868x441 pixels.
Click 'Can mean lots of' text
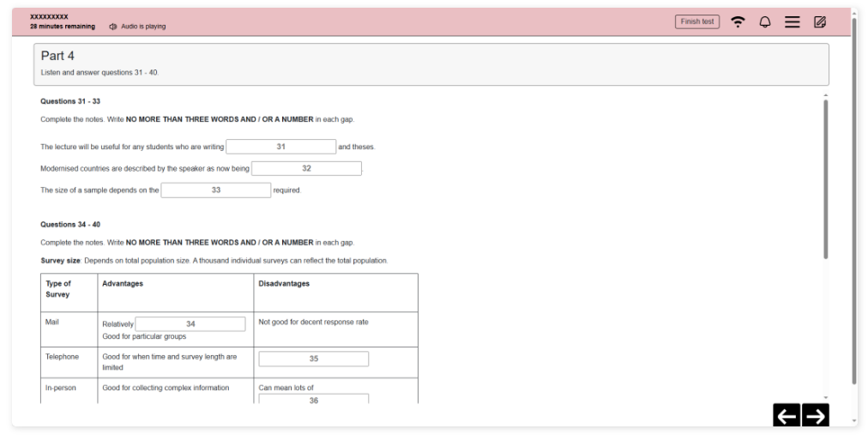click(x=286, y=388)
